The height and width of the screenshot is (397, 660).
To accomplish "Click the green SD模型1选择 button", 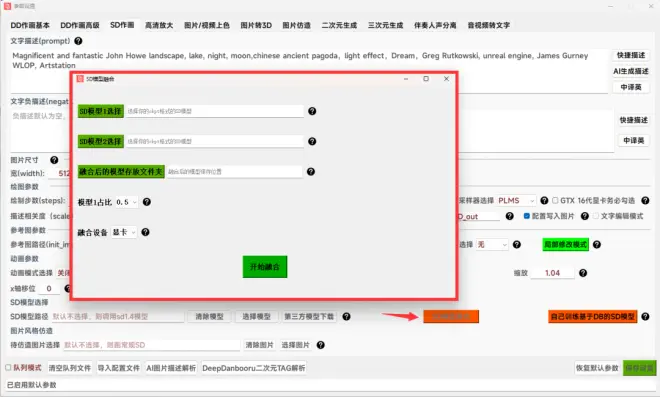I will point(101,111).
